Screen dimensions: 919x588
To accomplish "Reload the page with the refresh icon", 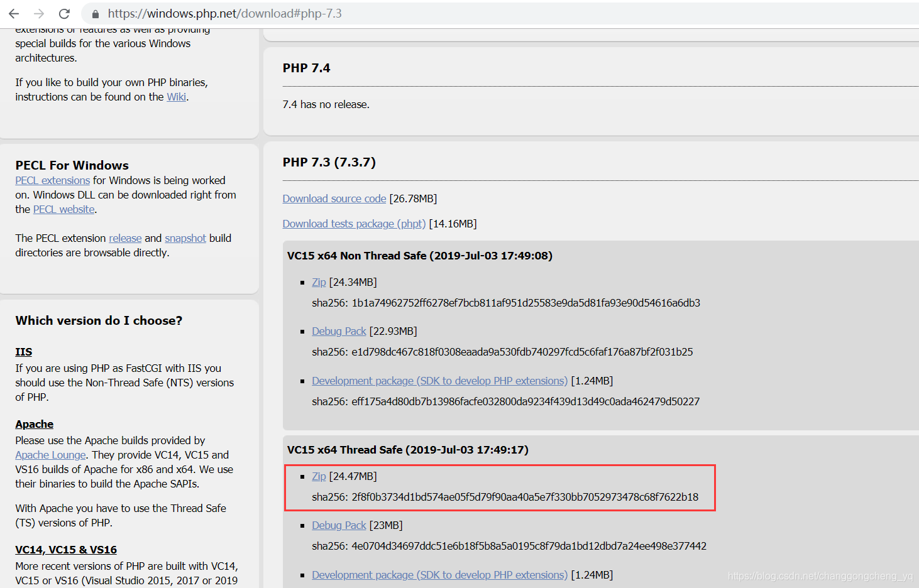I will 64,13.
